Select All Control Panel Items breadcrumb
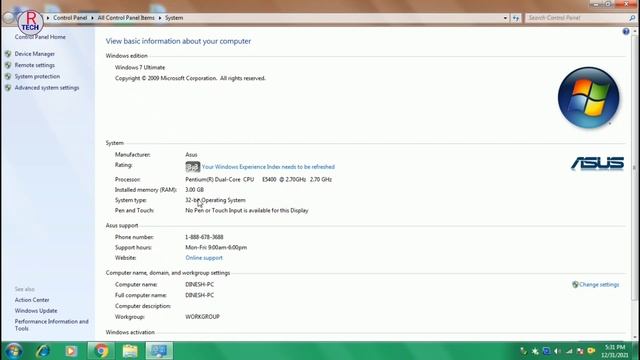 click(126, 18)
